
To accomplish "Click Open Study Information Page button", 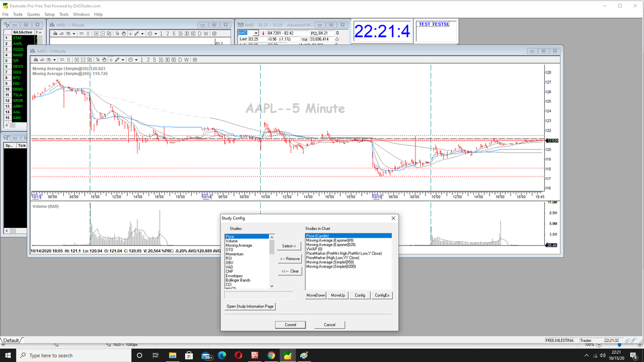I will coord(250,306).
